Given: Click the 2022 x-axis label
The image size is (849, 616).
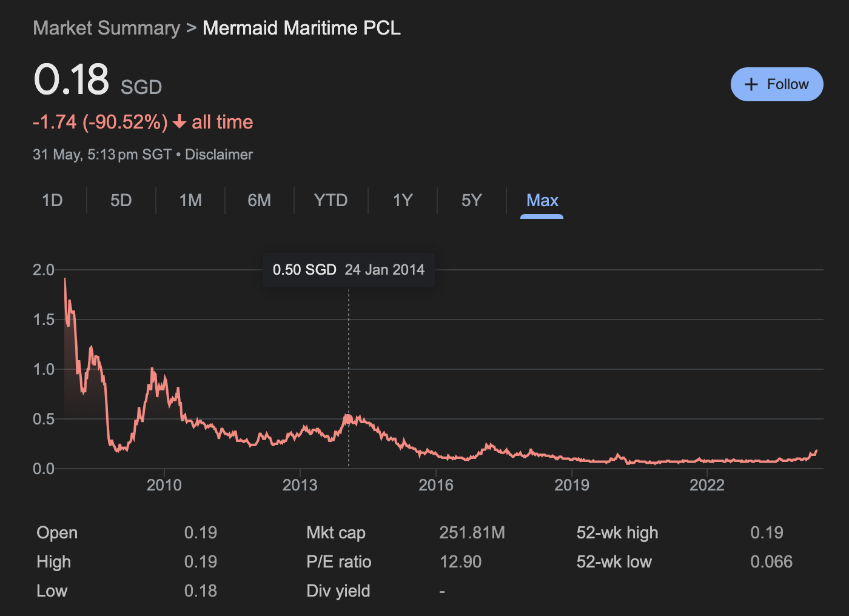Looking at the screenshot, I should [707, 485].
